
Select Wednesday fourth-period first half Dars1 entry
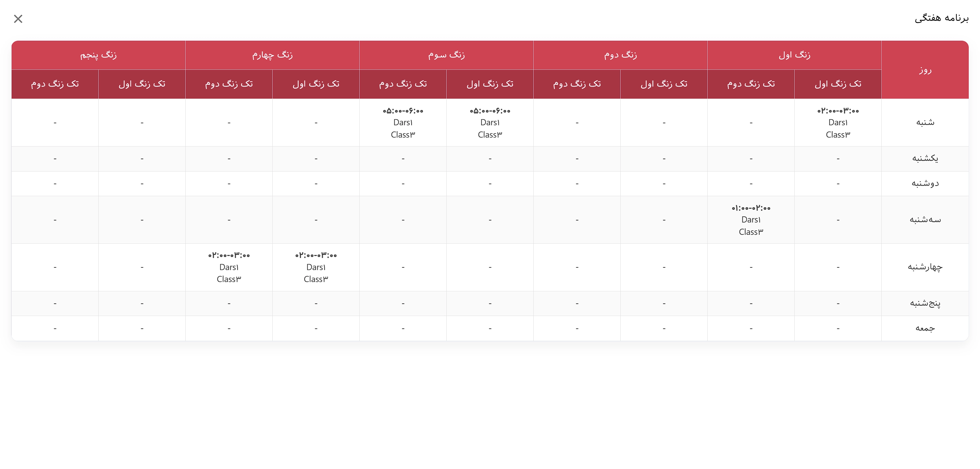[x=316, y=267]
